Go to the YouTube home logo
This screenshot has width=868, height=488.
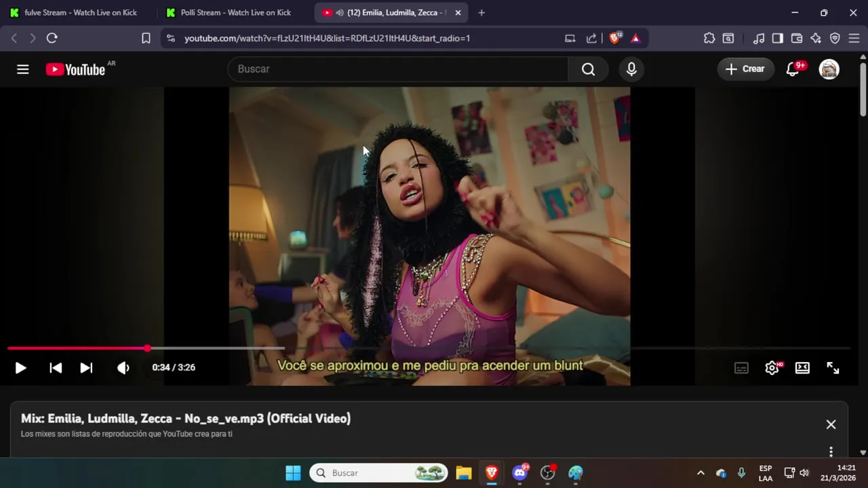(75, 69)
